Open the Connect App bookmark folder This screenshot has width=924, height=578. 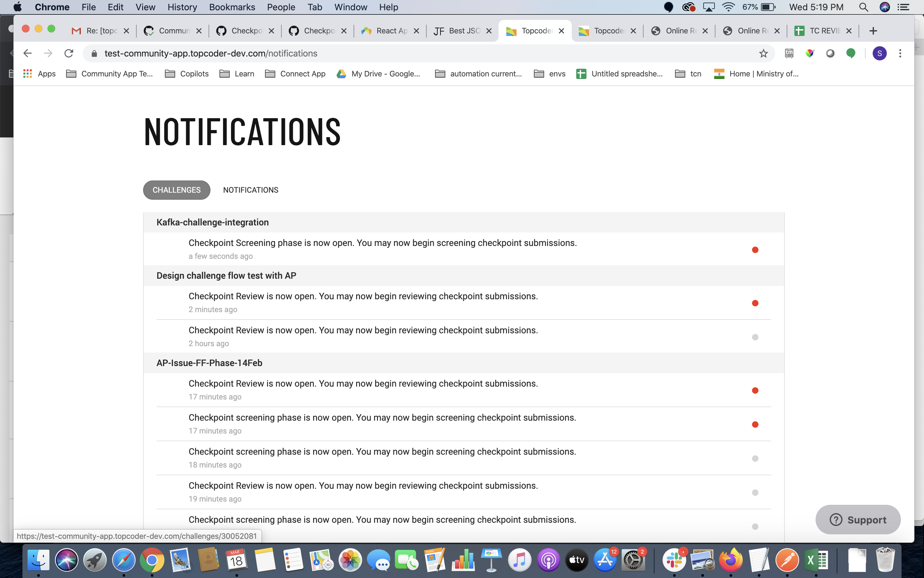(295, 74)
